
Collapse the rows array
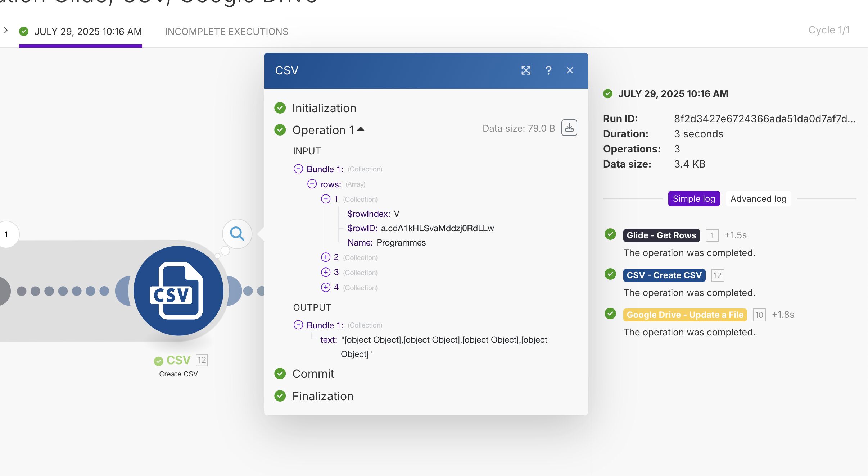point(312,184)
